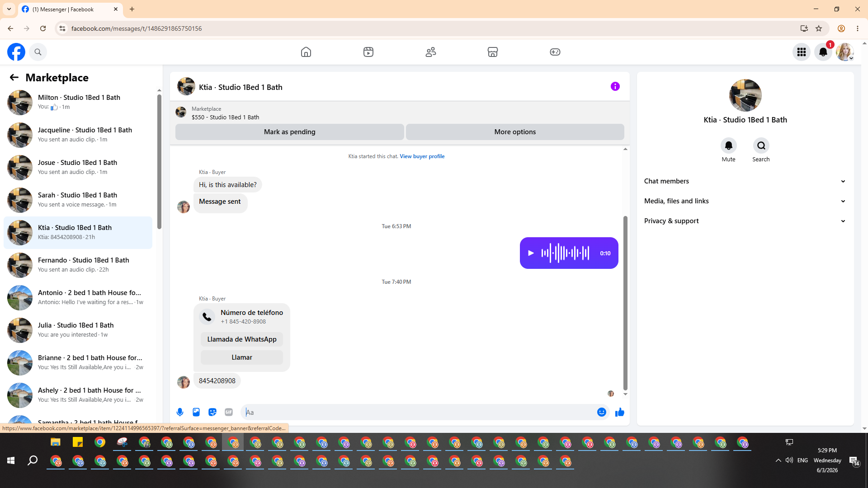Screen dimensions: 868x488
Task: Open Video reels icon
Action: [368, 52]
